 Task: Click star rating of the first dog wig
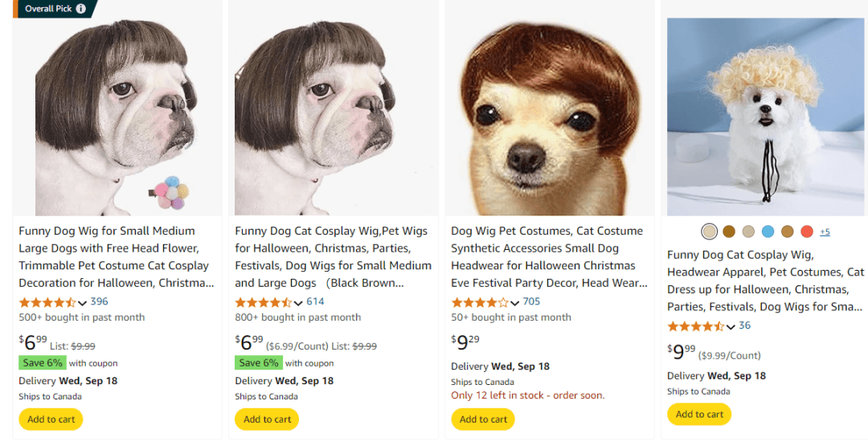(47, 303)
